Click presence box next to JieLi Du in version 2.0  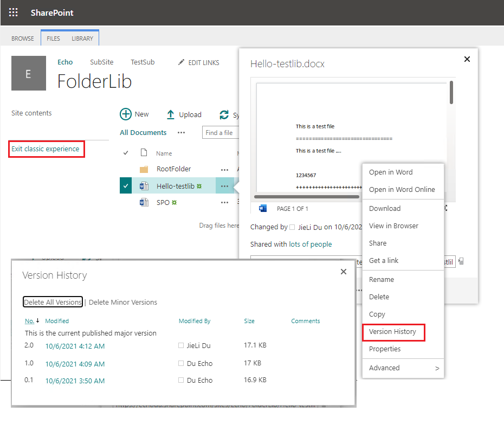click(x=181, y=345)
